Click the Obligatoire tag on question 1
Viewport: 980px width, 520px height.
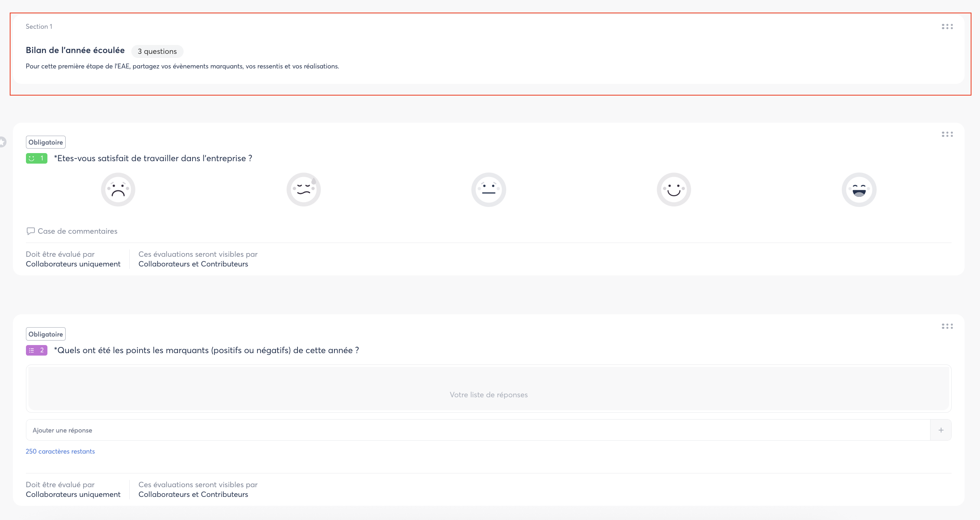click(46, 142)
